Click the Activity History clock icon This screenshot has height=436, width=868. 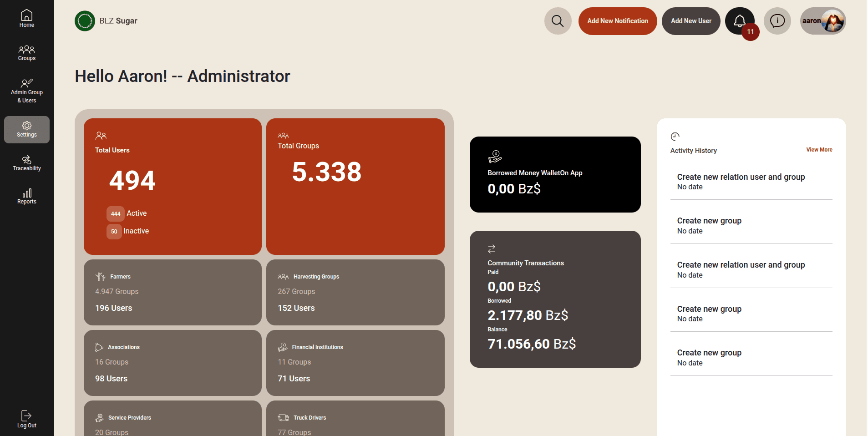tap(675, 137)
